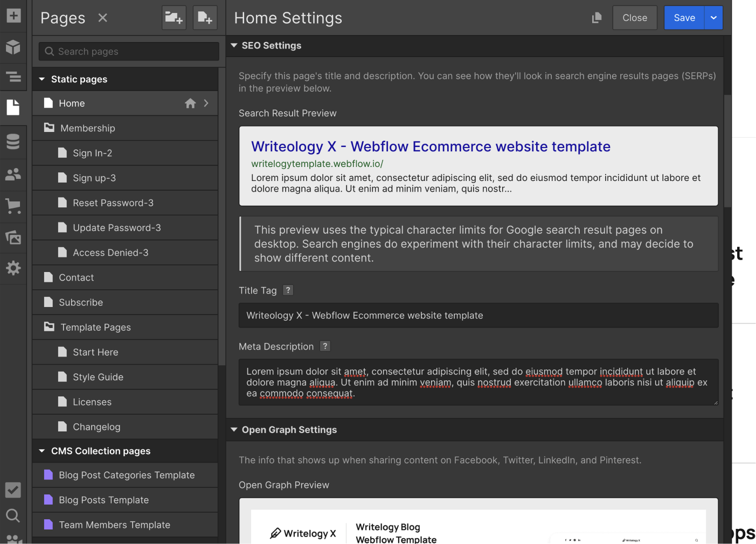Collapse the Open Graph Settings section
Image resolution: width=756 pixels, height=544 pixels.
(234, 430)
